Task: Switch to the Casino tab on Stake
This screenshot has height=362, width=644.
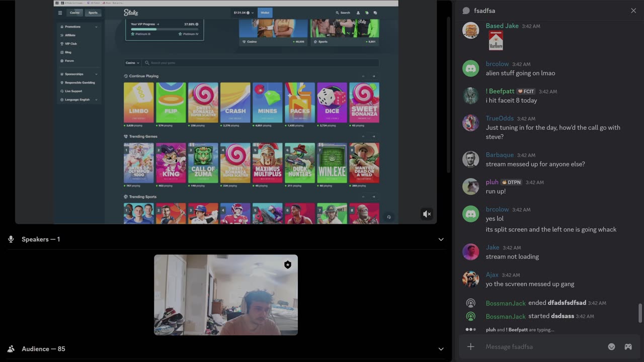Action: pyautogui.click(x=75, y=13)
